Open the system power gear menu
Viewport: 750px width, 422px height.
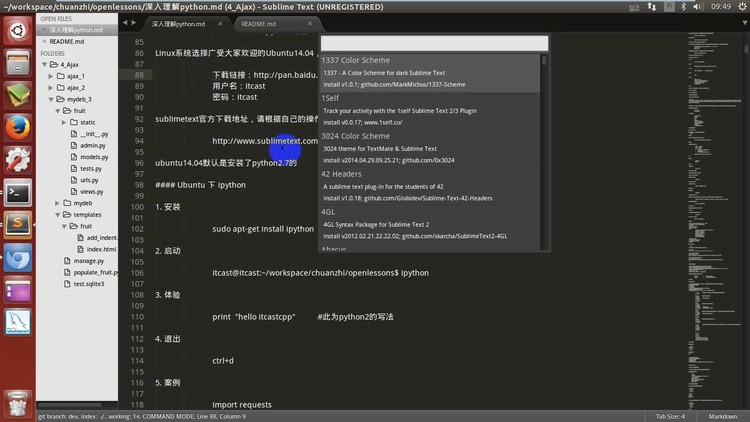742,7
